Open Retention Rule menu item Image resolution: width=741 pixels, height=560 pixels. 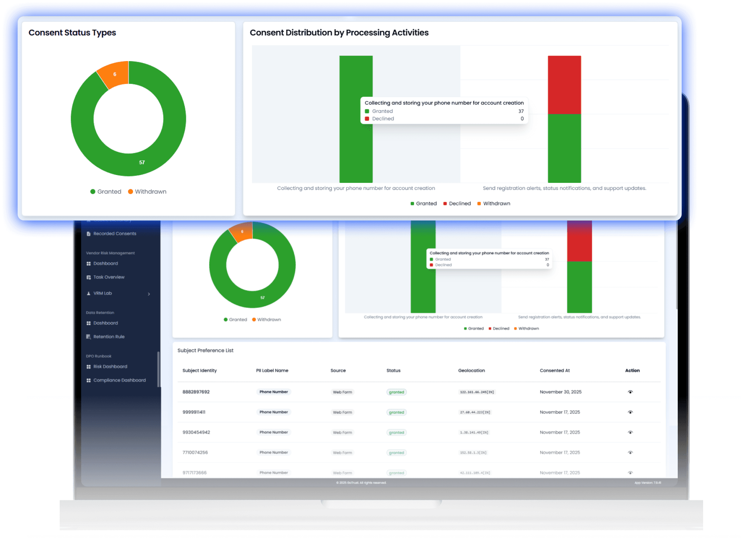point(109,337)
